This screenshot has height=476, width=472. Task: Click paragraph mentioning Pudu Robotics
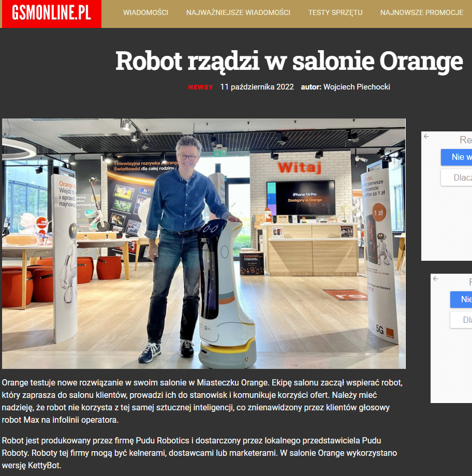pyautogui.click(x=200, y=453)
